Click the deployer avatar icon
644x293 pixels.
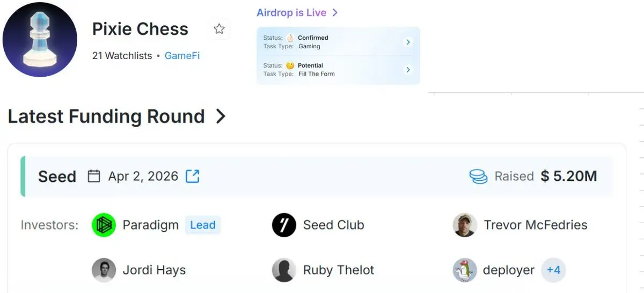(x=465, y=270)
